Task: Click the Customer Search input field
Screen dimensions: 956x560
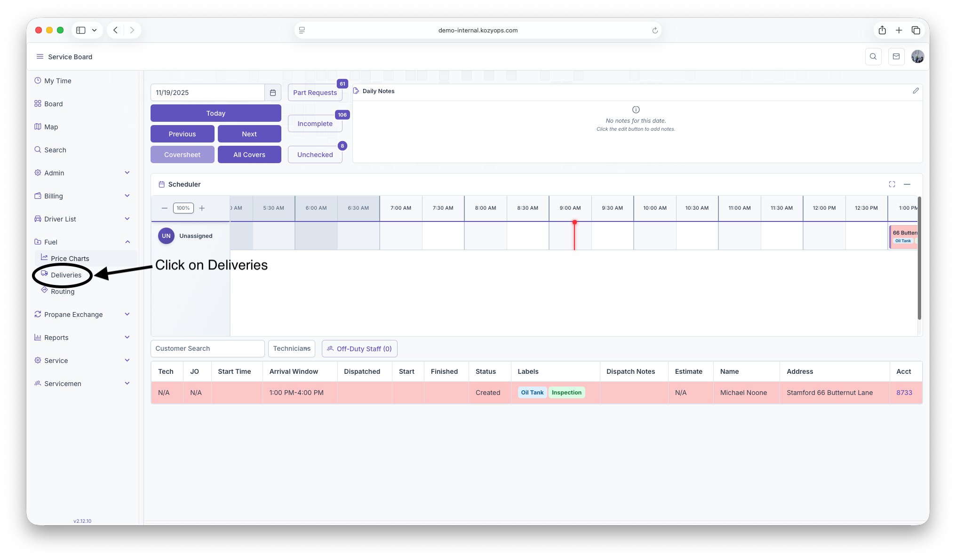Action: [x=207, y=348]
